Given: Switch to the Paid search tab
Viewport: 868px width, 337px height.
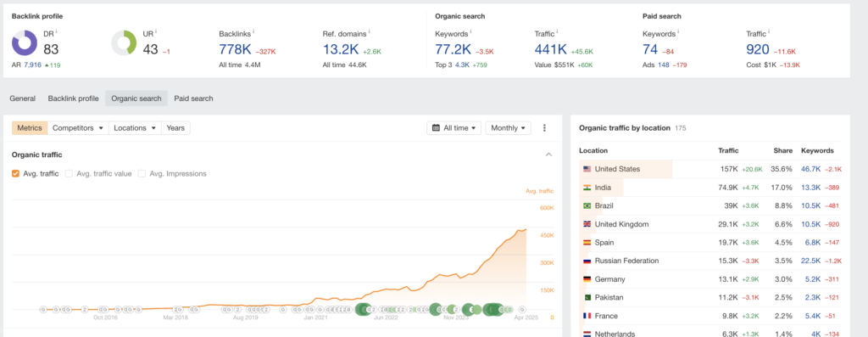Looking at the screenshot, I should point(194,98).
